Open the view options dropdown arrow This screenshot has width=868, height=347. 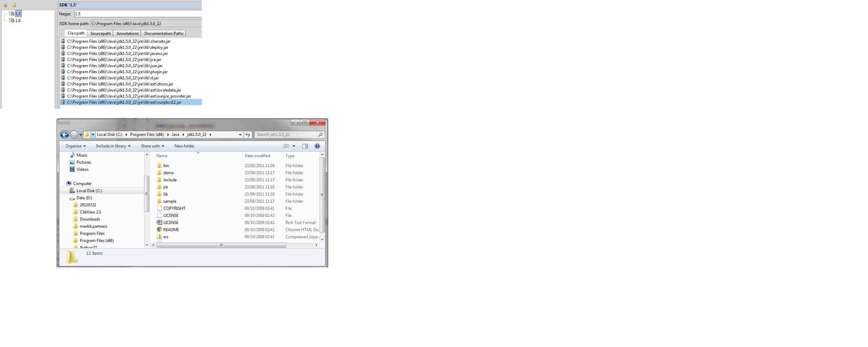[x=294, y=146]
